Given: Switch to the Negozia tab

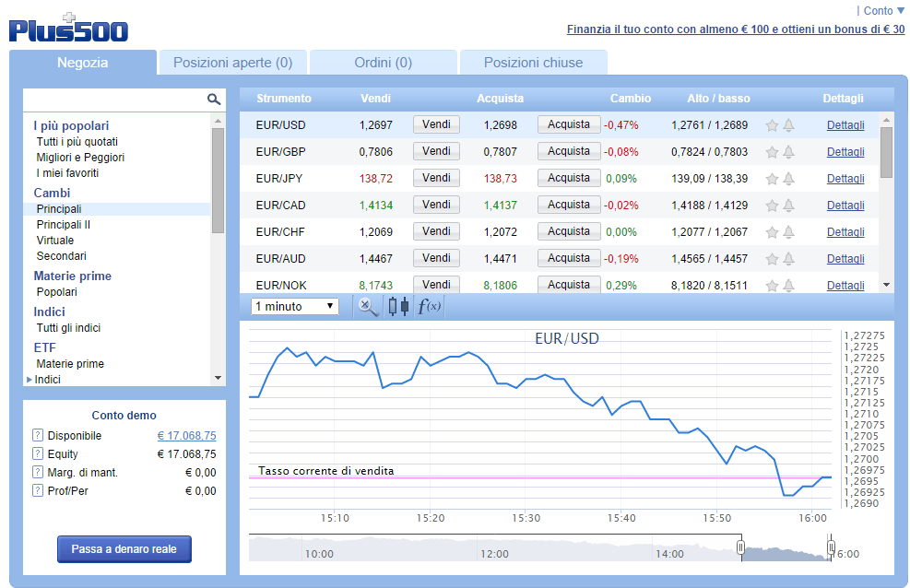Looking at the screenshot, I should click(82, 63).
